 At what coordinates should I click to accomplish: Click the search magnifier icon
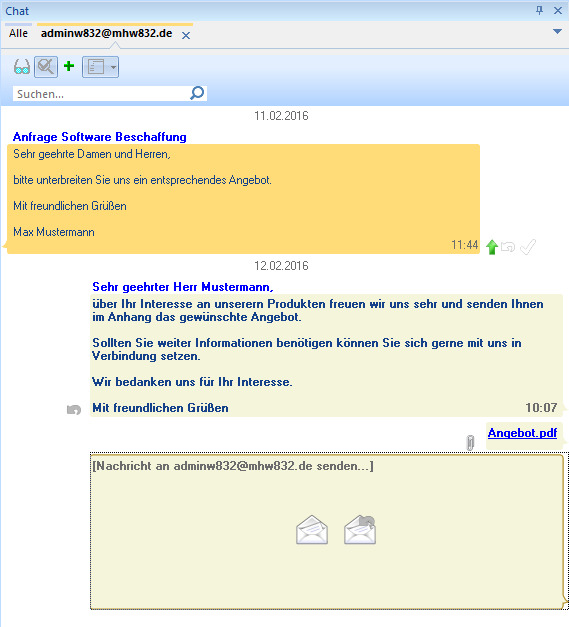click(x=197, y=94)
